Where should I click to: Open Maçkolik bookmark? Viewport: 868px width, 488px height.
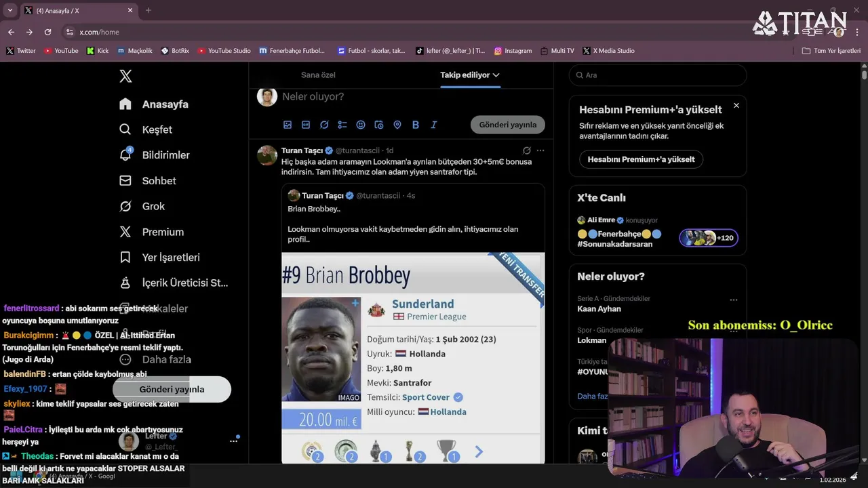click(x=135, y=51)
